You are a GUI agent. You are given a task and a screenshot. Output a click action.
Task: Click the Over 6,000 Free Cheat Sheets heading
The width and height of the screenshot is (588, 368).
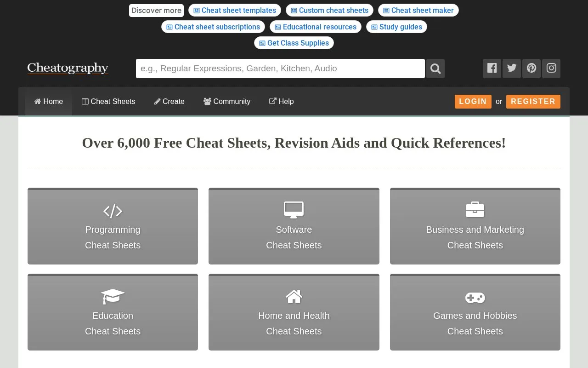pyautogui.click(x=294, y=143)
